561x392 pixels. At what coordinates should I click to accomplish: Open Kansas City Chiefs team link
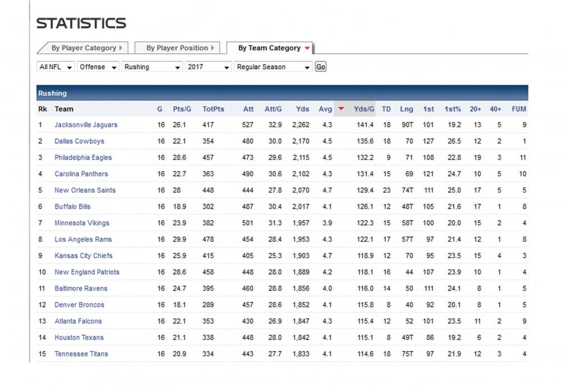point(84,256)
